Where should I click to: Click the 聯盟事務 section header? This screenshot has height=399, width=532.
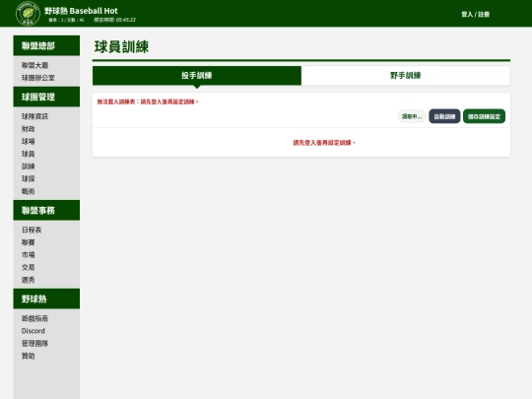[46, 211]
